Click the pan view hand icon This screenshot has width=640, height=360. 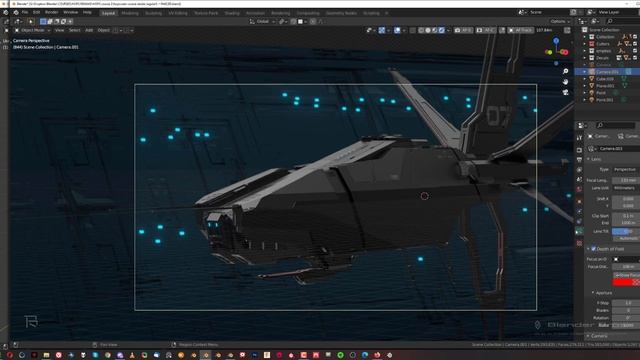[x=566, y=82]
